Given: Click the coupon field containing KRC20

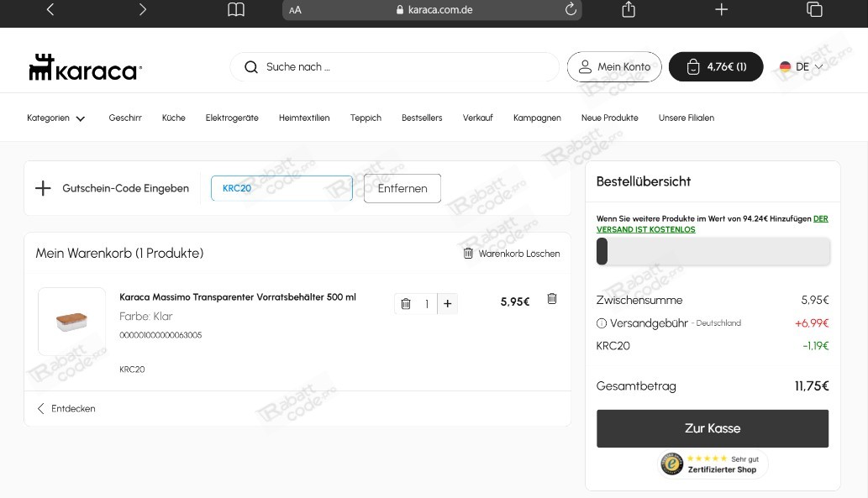Looking at the screenshot, I should pyautogui.click(x=281, y=188).
